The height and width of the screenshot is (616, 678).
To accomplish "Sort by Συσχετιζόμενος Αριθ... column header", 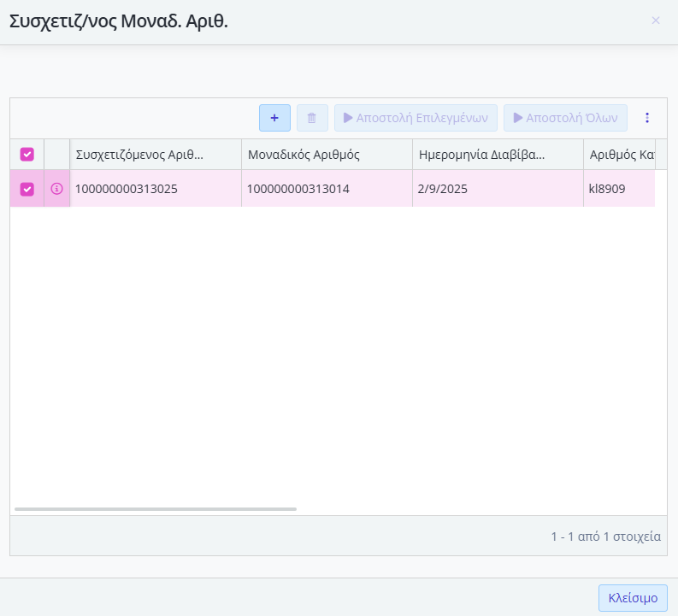I will click(x=140, y=155).
